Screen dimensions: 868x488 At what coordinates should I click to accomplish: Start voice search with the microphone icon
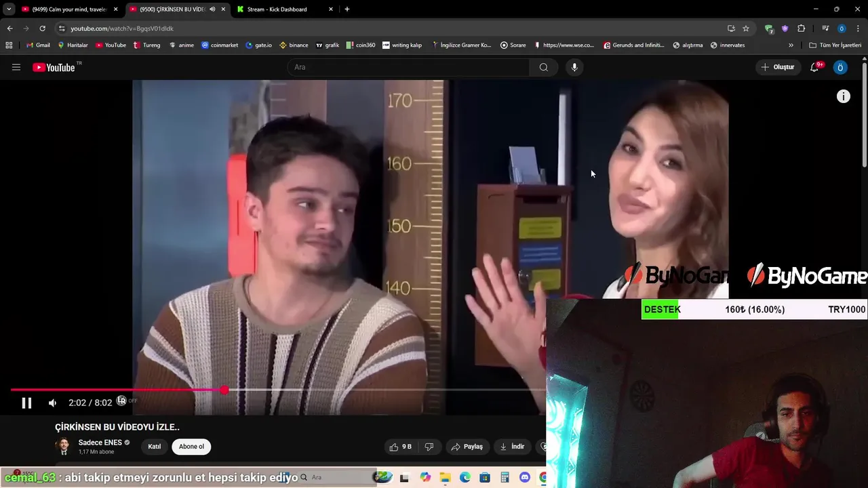574,67
